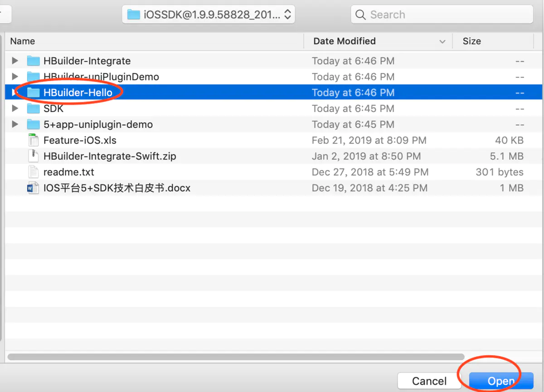Expand the HBuilder-Integrate disclosure triangle
Image resolution: width=544 pixels, height=392 pixels.
click(15, 61)
